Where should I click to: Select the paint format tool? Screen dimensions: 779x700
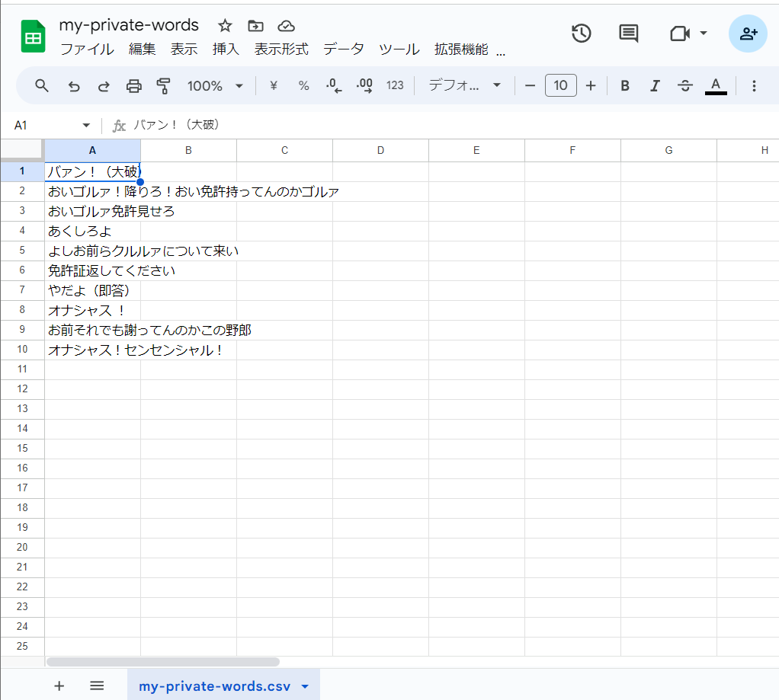click(164, 85)
